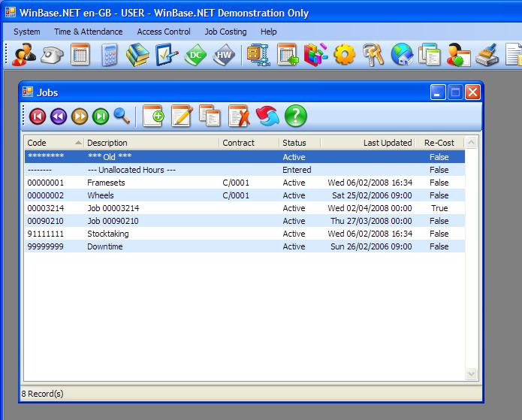This screenshot has width=522, height=420.
Task: Open the System menu
Action: tap(26, 32)
